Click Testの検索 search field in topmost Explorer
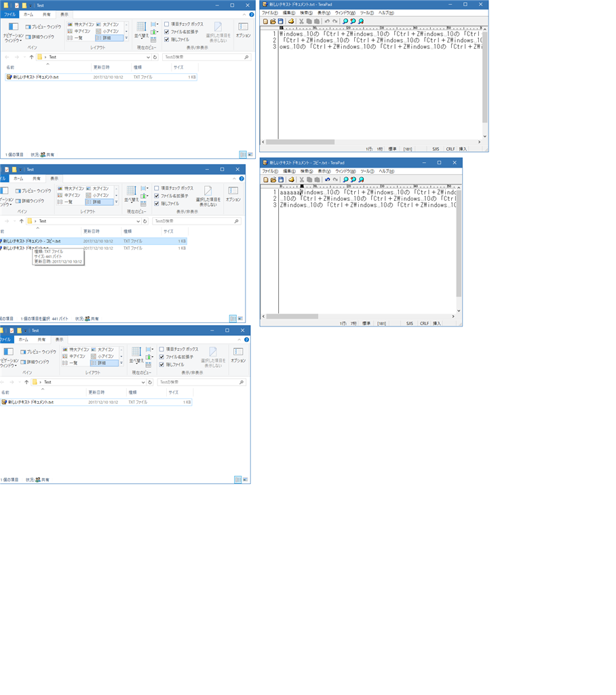The image size is (616, 695). pos(208,57)
